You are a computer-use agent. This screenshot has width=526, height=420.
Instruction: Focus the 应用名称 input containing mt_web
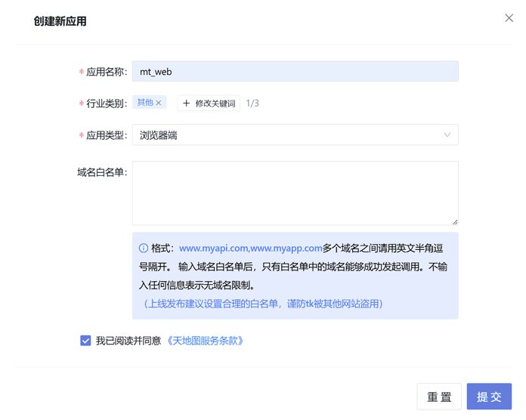[x=295, y=72]
